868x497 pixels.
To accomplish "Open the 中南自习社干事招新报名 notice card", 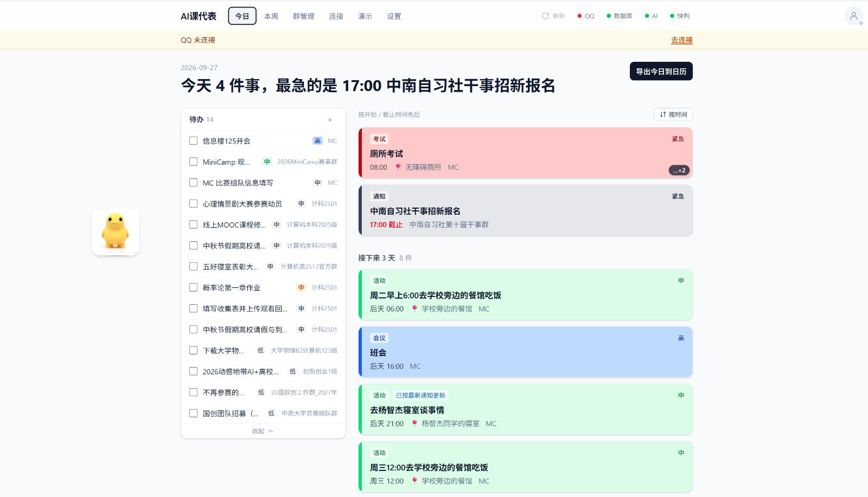I will (x=526, y=210).
